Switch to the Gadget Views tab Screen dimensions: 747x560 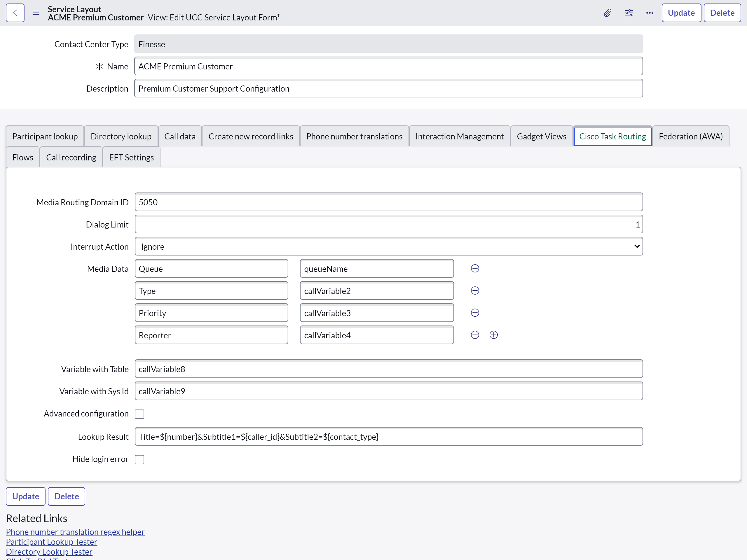(x=541, y=136)
